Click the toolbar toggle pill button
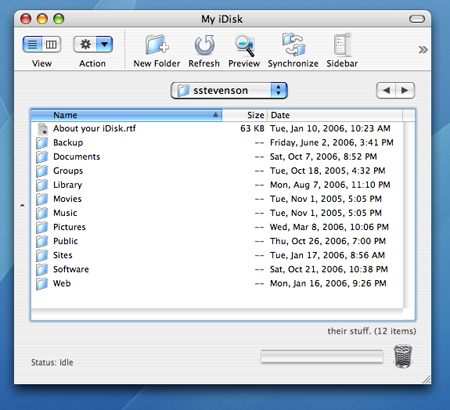 pos(417,19)
